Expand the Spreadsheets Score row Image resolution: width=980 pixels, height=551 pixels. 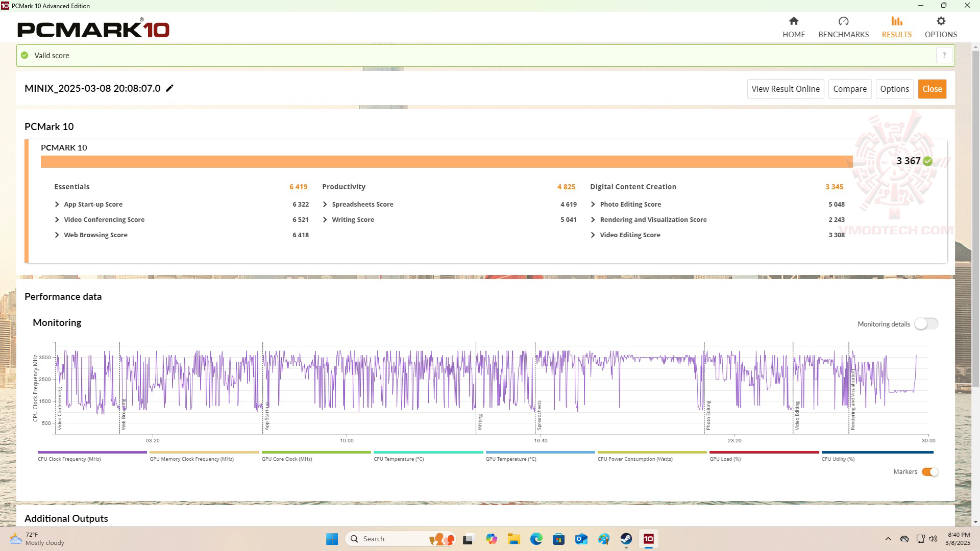coord(325,204)
